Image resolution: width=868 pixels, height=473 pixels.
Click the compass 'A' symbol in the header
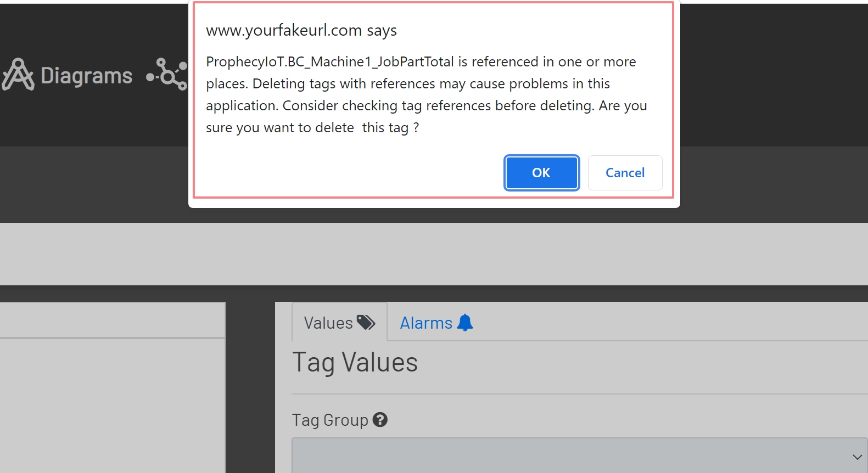[18, 74]
